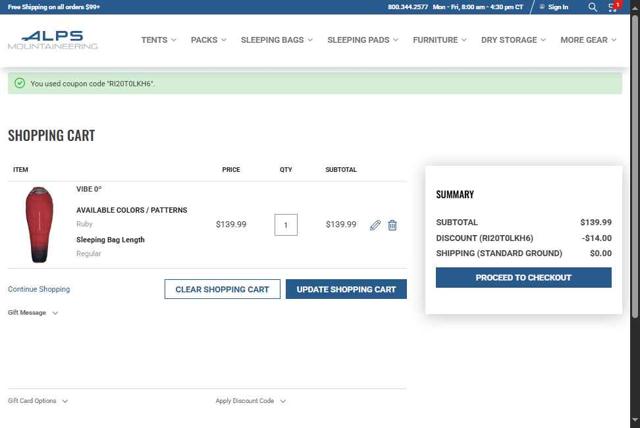This screenshot has height=428, width=640.
Task: Go to ALPS Mountaineering logo home
Action: tap(53, 40)
